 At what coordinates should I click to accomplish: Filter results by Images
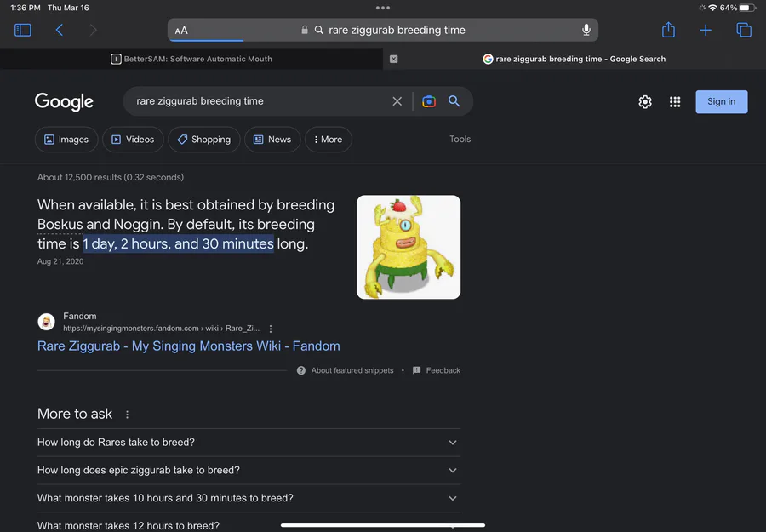(x=66, y=140)
